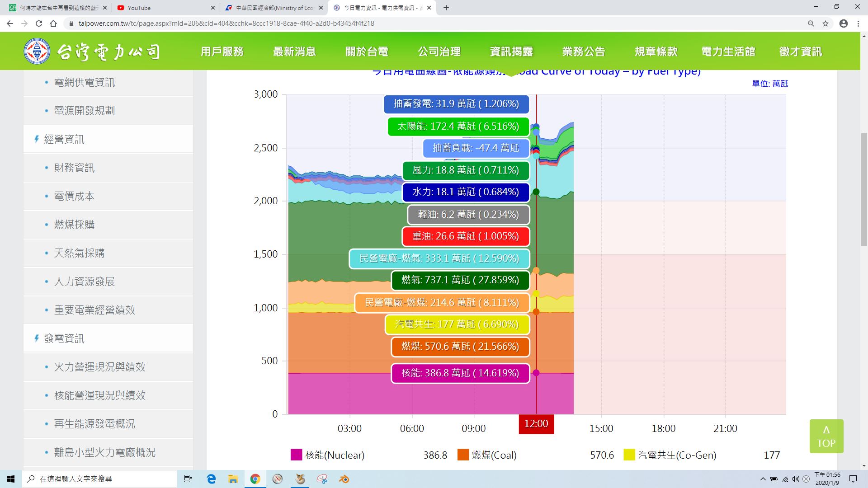Open the 電力生活館 menu
This screenshot has height=488, width=868.
click(x=728, y=52)
